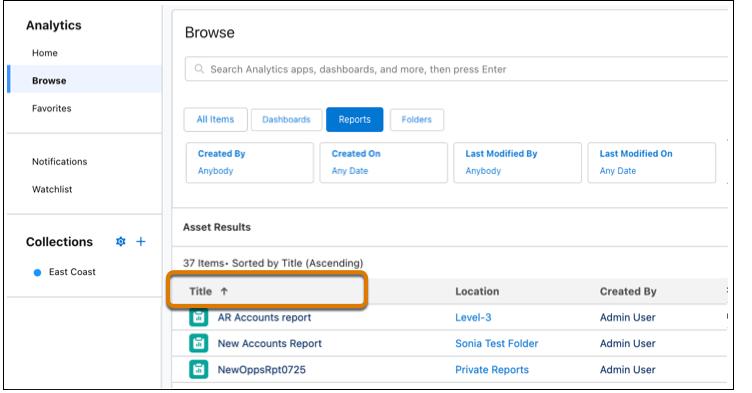Screen dimensions: 752x393
Task: Expand the Last Modified By filter
Action: tap(517, 162)
